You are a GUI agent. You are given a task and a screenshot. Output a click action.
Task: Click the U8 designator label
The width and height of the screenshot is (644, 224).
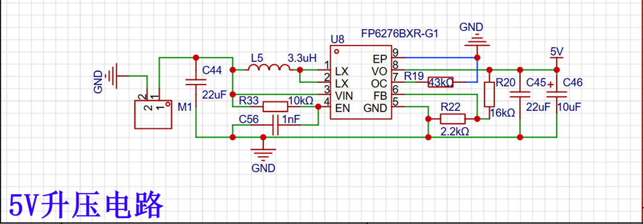pos(338,40)
